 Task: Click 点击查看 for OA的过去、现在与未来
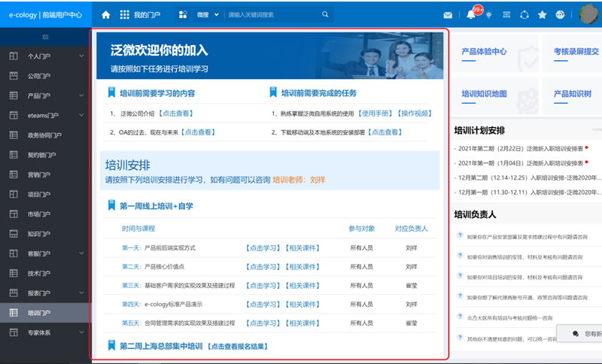[198, 132]
